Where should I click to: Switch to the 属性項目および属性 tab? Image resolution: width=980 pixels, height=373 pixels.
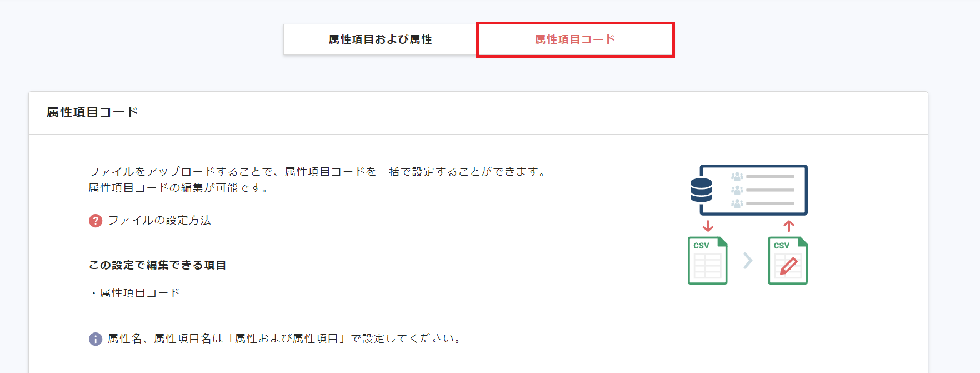tap(379, 39)
